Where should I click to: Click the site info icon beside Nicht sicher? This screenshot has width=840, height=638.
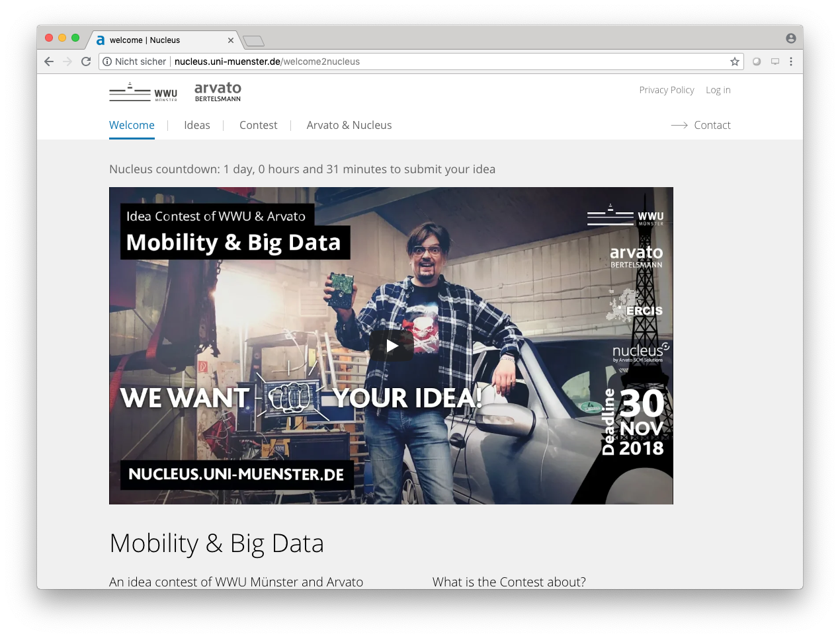pyautogui.click(x=107, y=61)
